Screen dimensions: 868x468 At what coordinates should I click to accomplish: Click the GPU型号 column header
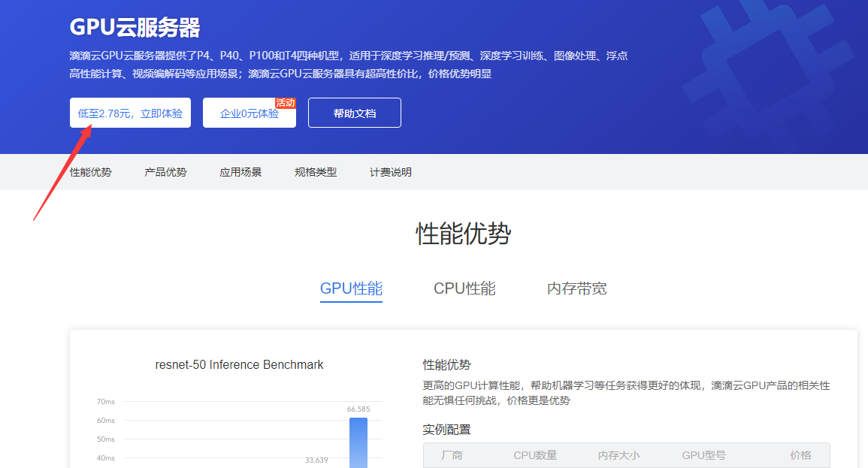pos(703,455)
